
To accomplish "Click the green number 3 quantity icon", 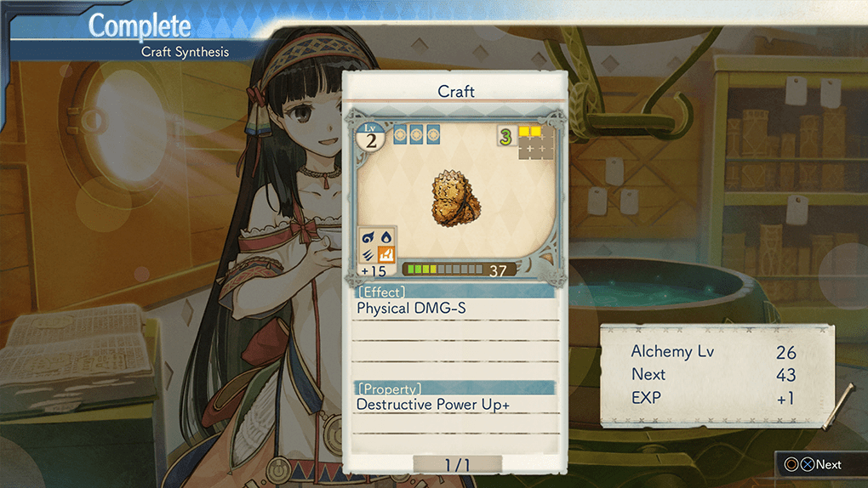I will [x=505, y=136].
